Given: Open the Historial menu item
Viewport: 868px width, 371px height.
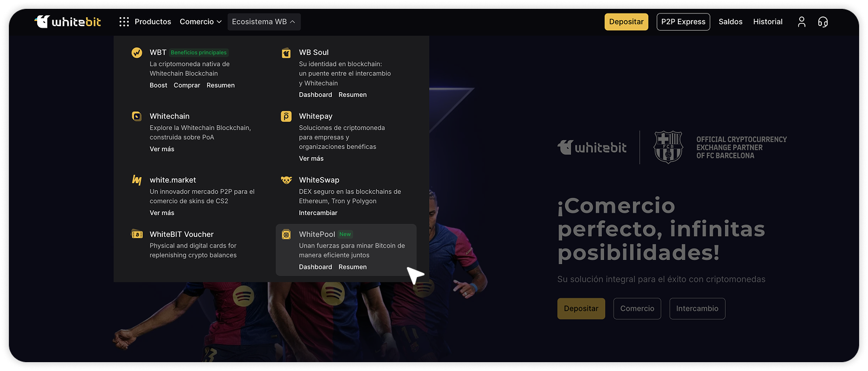Looking at the screenshot, I should 768,22.
